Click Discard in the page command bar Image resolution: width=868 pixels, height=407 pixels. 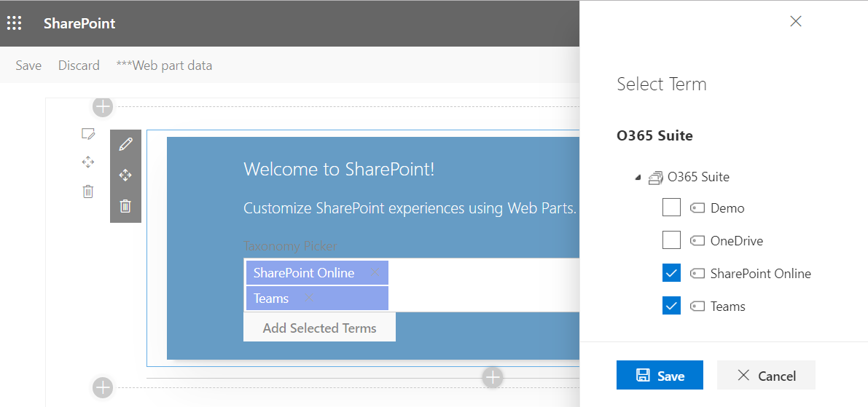(79, 66)
